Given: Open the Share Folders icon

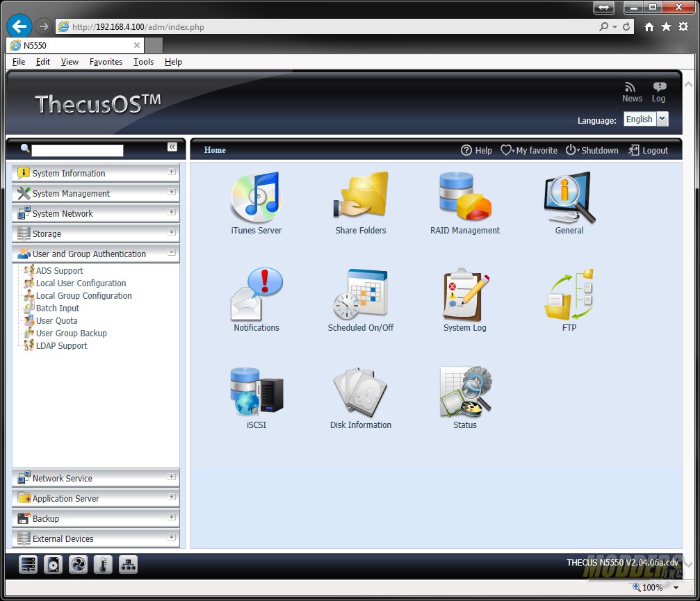Looking at the screenshot, I should click(361, 197).
